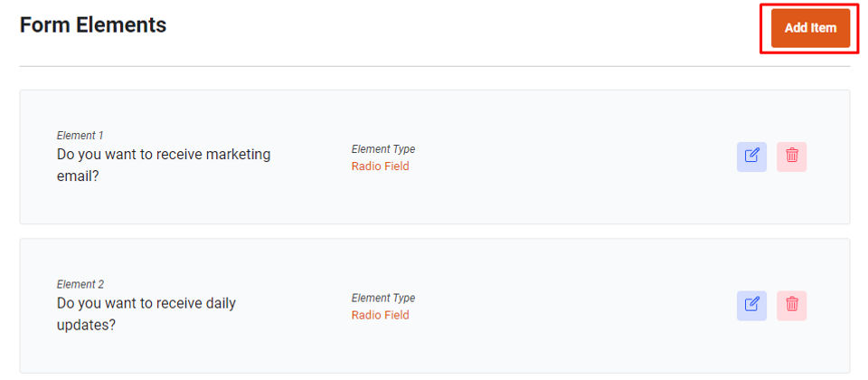Click the Form Elements heading
The image size is (868, 380).
93,25
